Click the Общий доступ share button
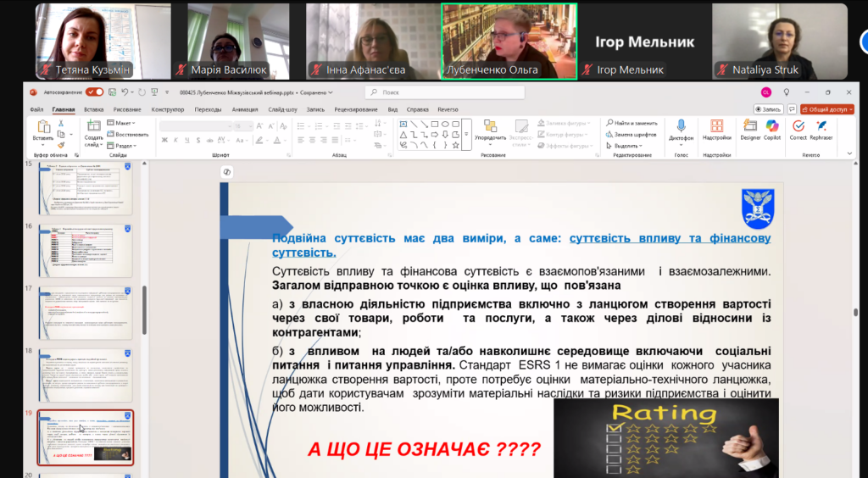The image size is (868, 478). point(827,109)
